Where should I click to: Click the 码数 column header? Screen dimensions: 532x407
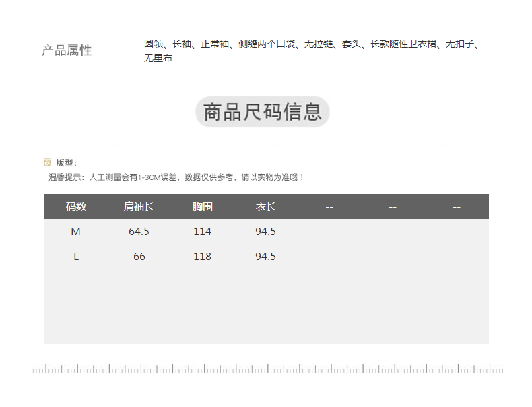(76, 206)
